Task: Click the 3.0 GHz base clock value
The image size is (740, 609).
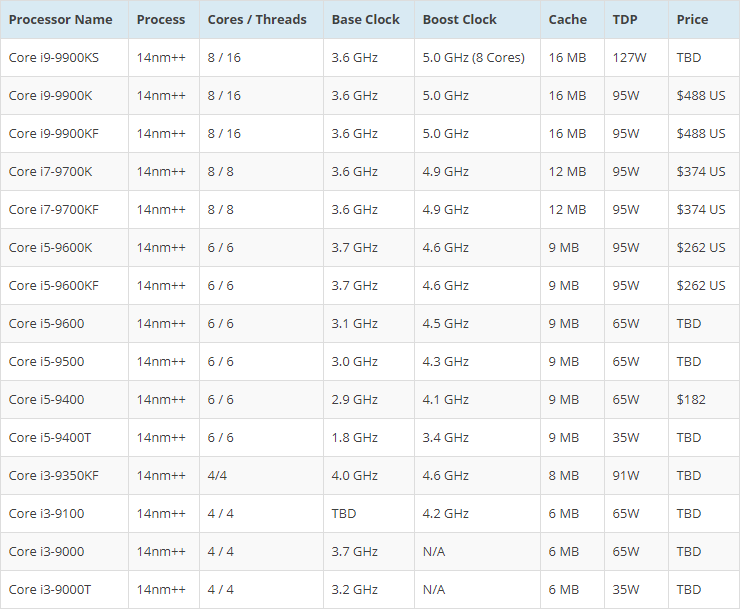Action: pos(354,362)
